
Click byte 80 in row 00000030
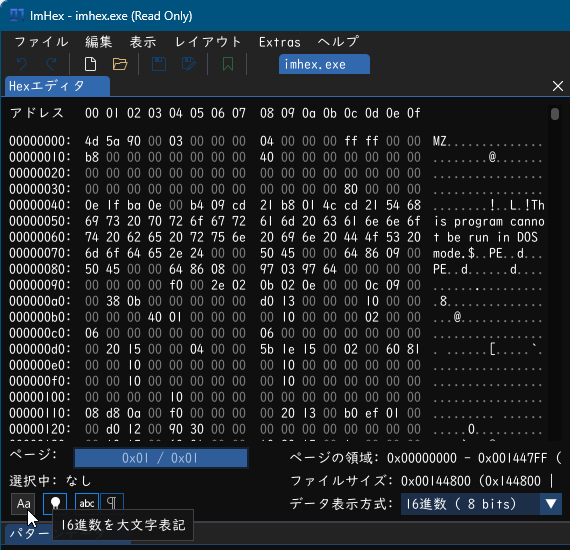click(x=351, y=189)
